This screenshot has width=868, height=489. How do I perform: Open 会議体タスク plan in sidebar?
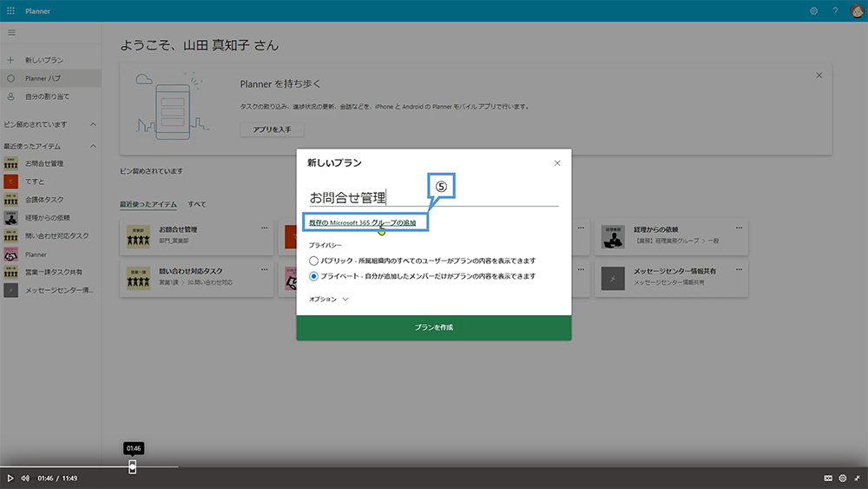50,200
